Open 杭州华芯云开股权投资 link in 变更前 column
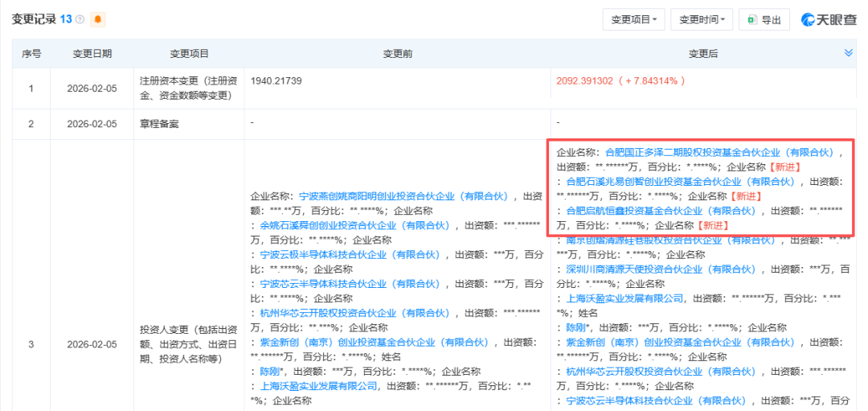The image size is (868, 411). click(355, 312)
